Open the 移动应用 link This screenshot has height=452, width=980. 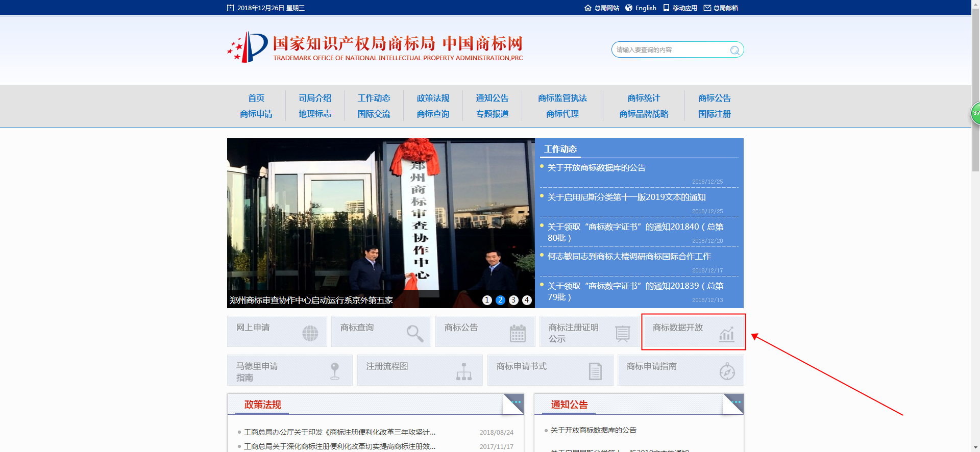coord(684,8)
